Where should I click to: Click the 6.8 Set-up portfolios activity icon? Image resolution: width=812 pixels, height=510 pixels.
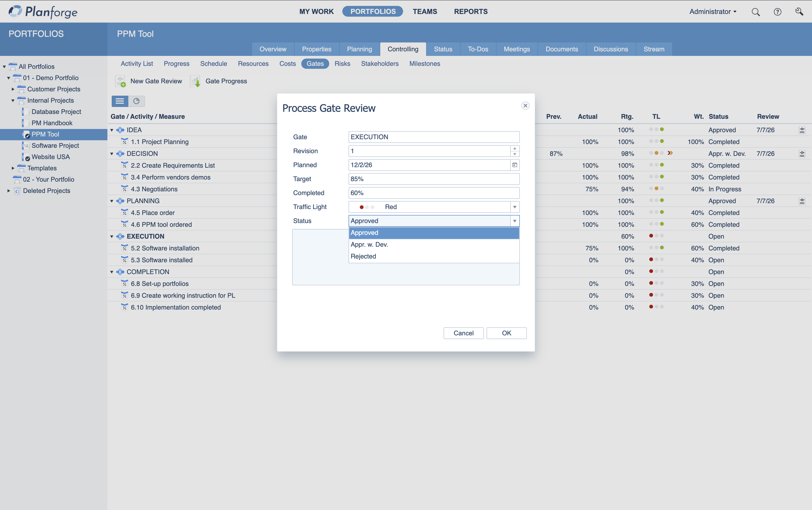125,283
